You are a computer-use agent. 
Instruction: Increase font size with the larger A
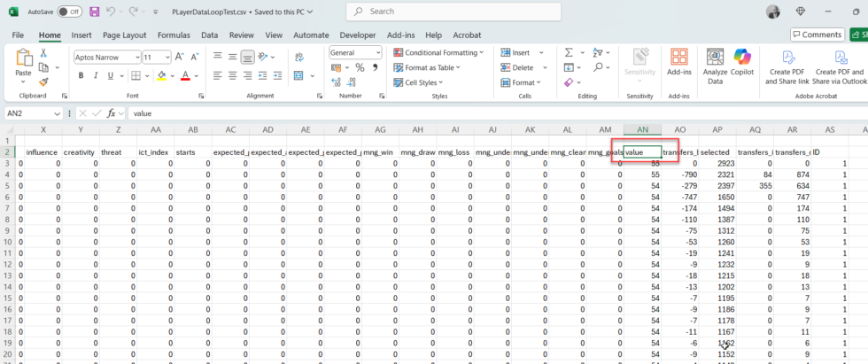coord(180,57)
